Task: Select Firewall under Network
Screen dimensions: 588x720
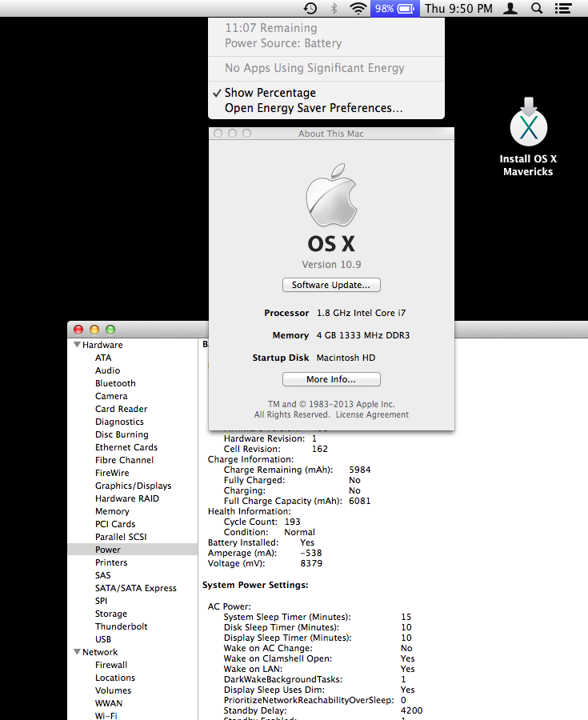Action: pyautogui.click(x=111, y=665)
